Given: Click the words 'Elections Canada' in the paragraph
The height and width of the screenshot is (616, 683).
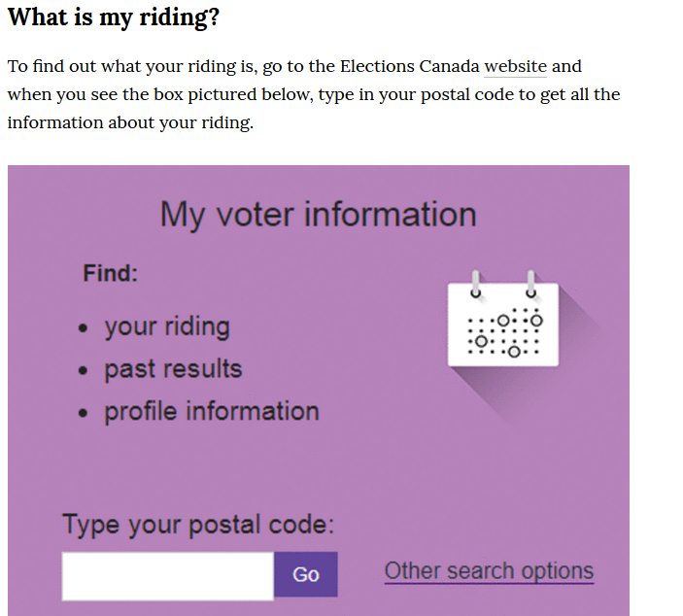Looking at the screenshot, I should (x=409, y=67).
